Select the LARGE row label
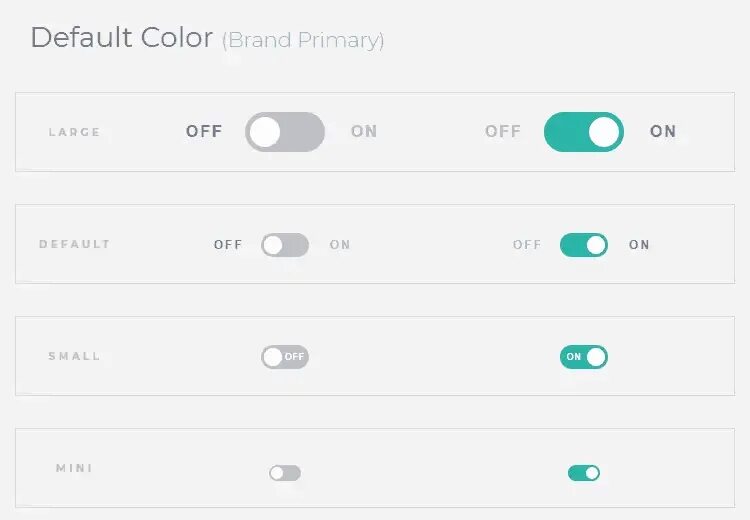The width and height of the screenshot is (750, 520). coord(74,132)
